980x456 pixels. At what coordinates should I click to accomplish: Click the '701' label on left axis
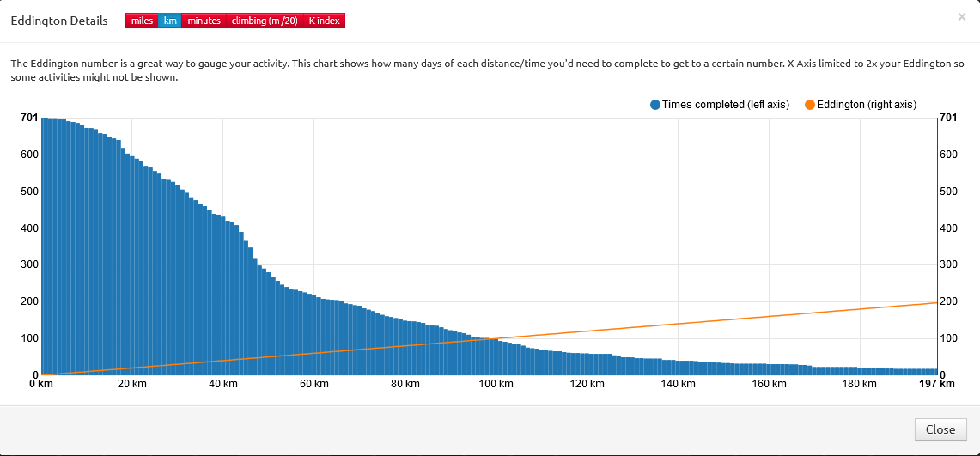tap(28, 118)
